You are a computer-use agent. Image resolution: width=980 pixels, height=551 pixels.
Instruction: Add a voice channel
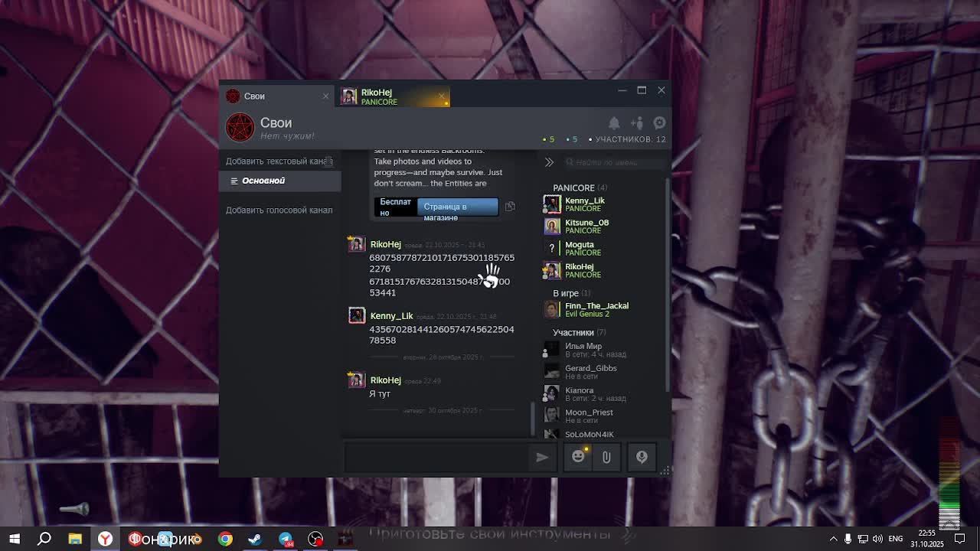[279, 210]
